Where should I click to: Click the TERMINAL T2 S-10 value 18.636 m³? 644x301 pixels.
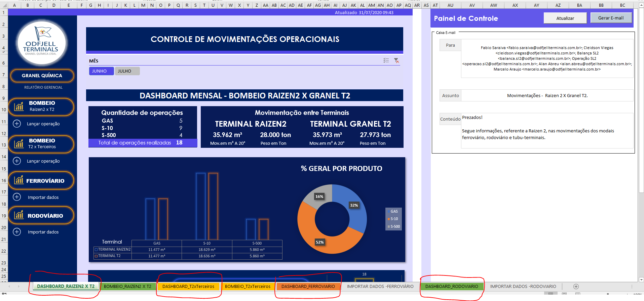click(x=207, y=256)
